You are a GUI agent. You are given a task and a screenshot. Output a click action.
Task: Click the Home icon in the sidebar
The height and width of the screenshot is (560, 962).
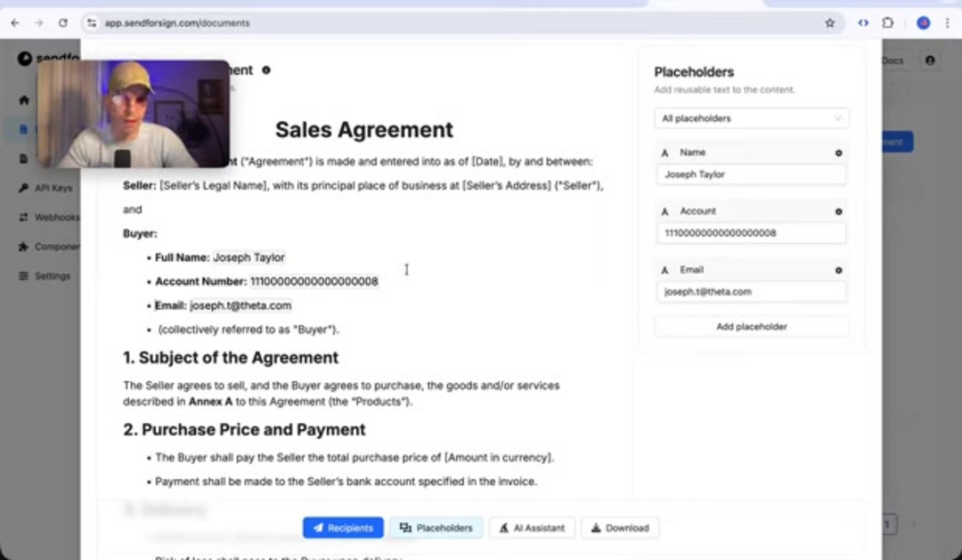click(24, 101)
